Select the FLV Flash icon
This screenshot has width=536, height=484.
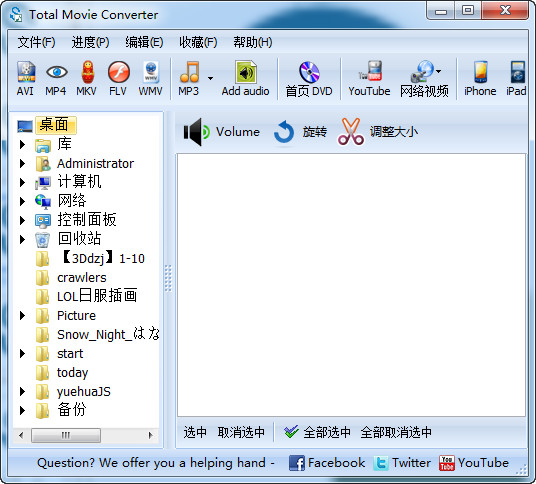point(118,72)
